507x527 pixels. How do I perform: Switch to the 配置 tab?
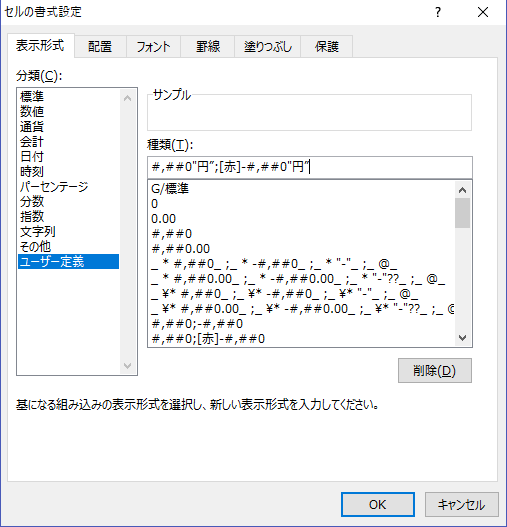pos(100,46)
